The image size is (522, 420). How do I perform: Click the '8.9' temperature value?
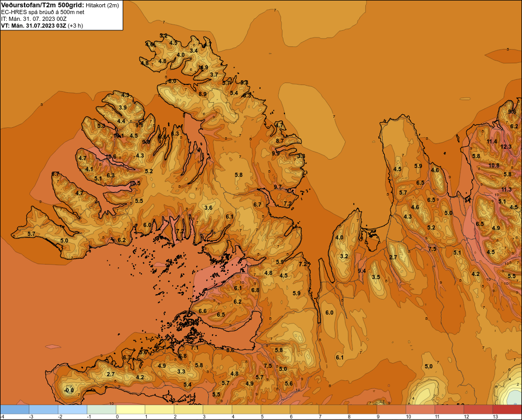click(x=203, y=94)
